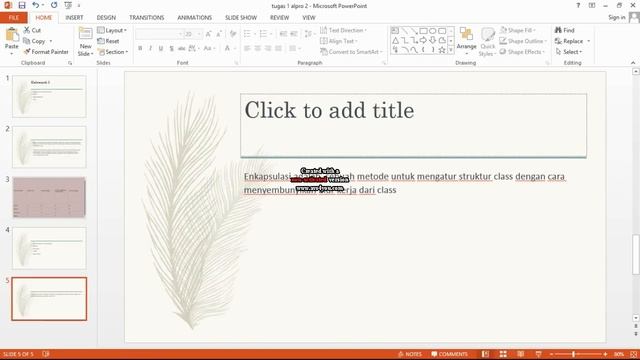The height and width of the screenshot is (360, 640).
Task: Switch to the SLIDE SHOW tab
Action: (241, 18)
